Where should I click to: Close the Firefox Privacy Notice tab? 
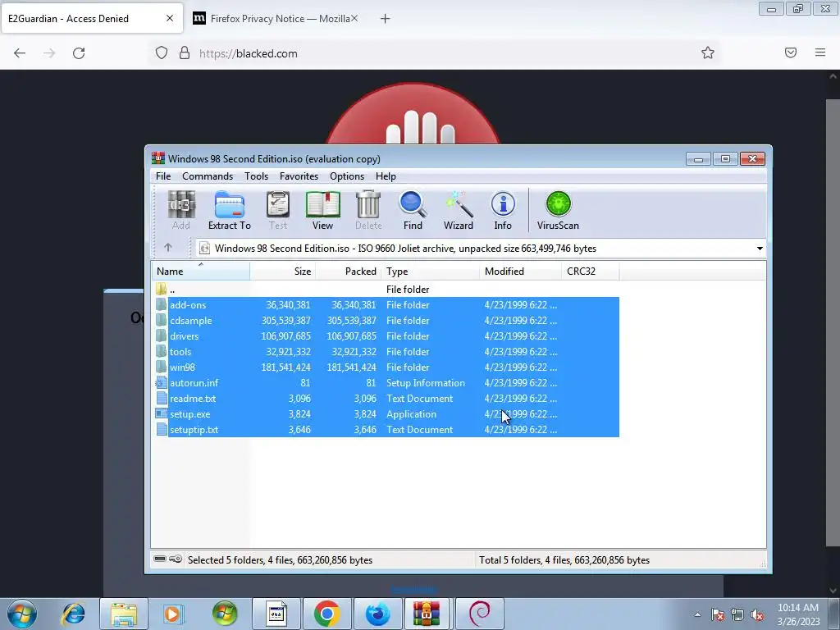354,19
